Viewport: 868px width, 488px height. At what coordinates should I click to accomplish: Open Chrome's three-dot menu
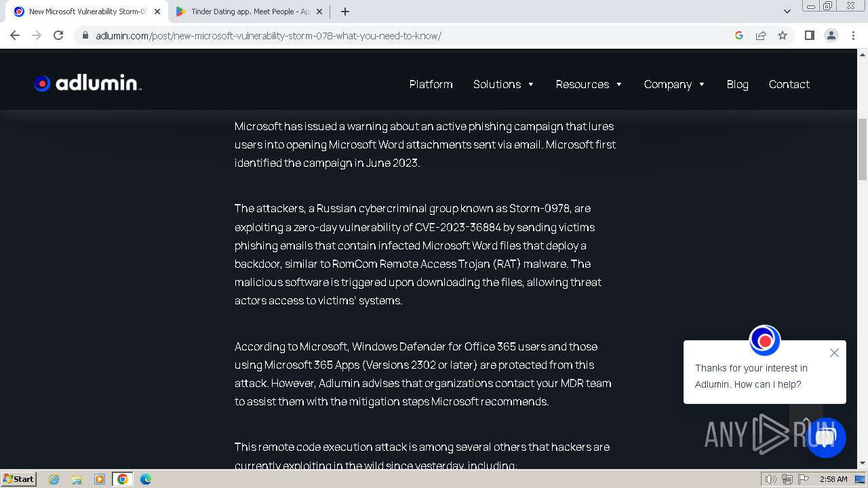click(x=853, y=35)
